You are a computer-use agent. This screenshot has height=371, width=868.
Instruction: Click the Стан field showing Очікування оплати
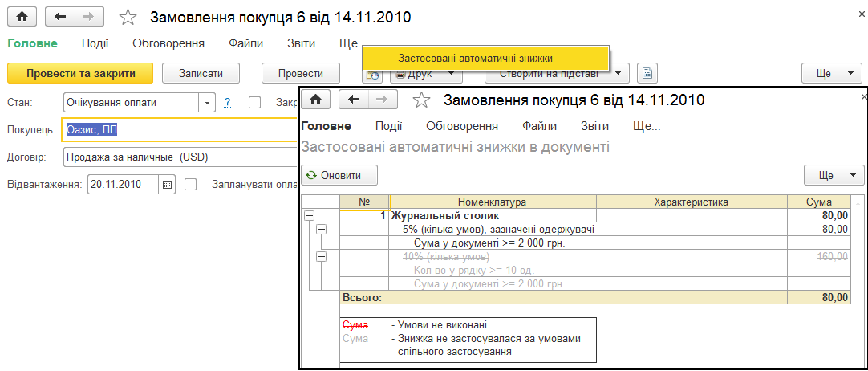click(x=132, y=103)
